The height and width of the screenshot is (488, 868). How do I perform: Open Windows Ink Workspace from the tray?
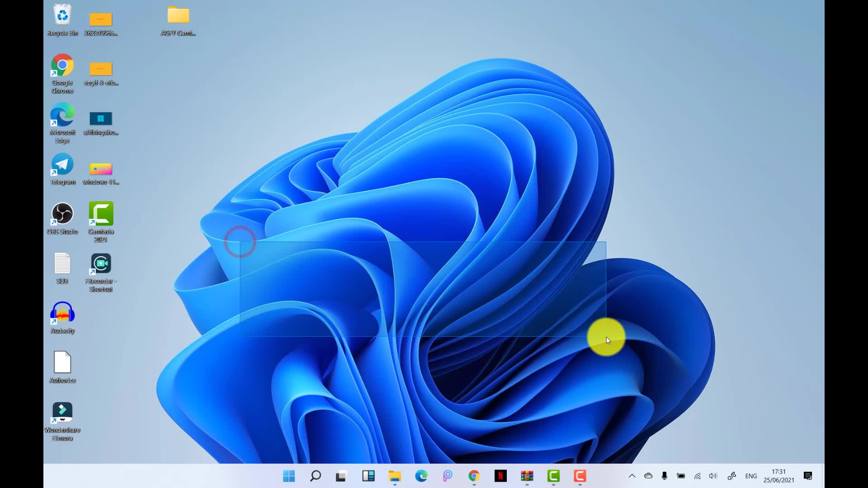pyautogui.click(x=731, y=476)
